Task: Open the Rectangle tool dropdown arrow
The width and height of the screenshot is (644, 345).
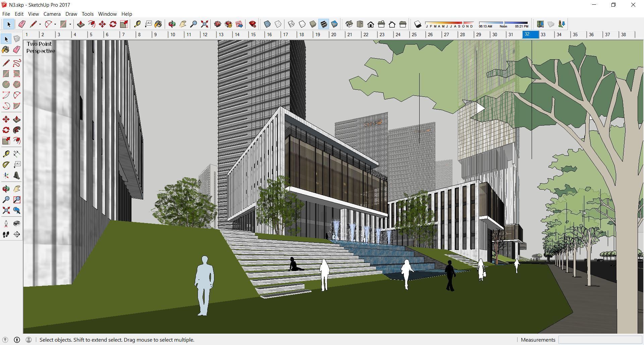Action: 70,24
